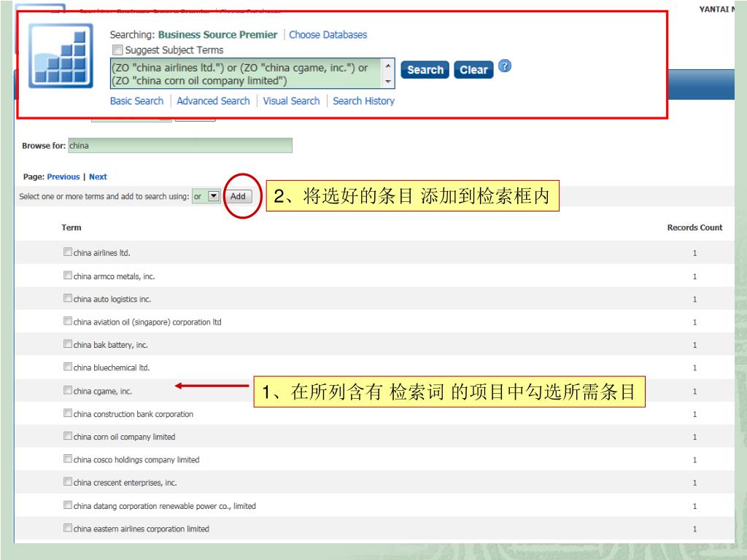Click term 'china corn oil company limited'
The height and width of the screenshot is (560, 747).
(124, 437)
